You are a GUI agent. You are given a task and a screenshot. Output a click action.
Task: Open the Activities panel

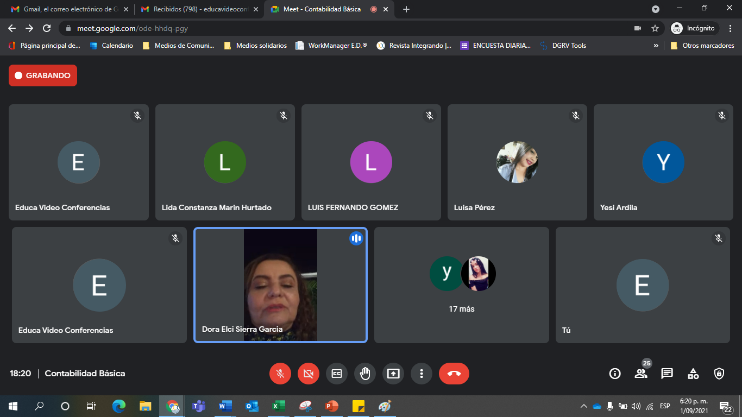pyautogui.click(x=693, y=373)
